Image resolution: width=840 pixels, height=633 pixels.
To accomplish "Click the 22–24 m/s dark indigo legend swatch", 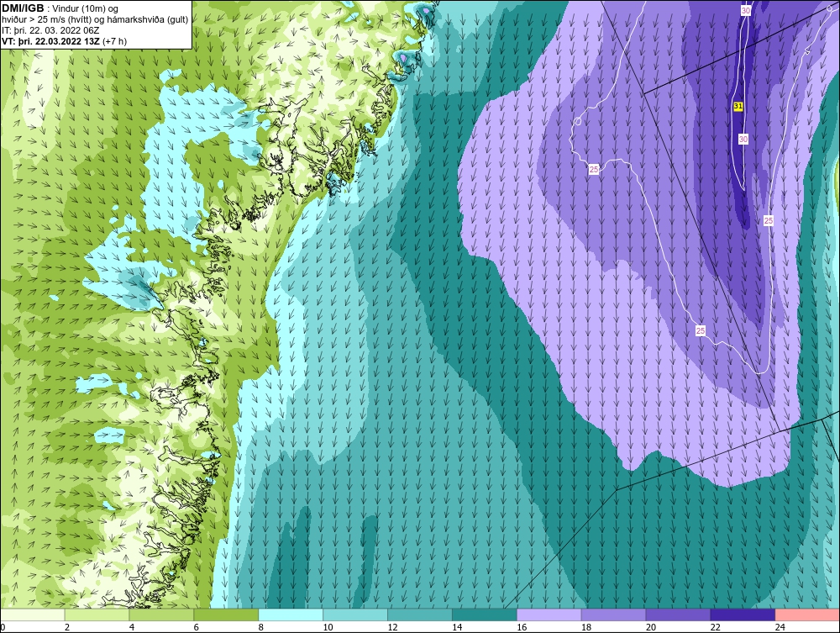I will tap(743, 615).
